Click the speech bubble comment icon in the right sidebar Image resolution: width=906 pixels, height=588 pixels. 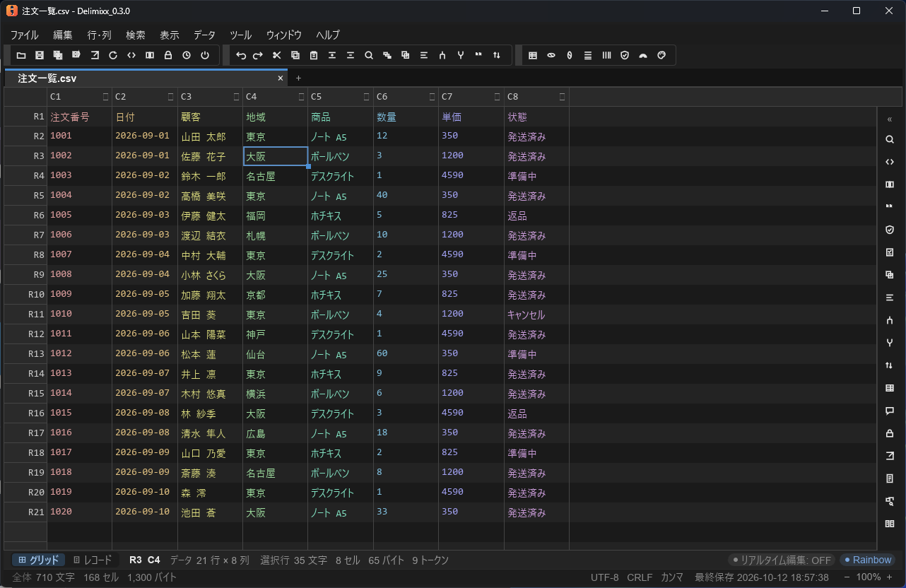(x=890, y=411)
